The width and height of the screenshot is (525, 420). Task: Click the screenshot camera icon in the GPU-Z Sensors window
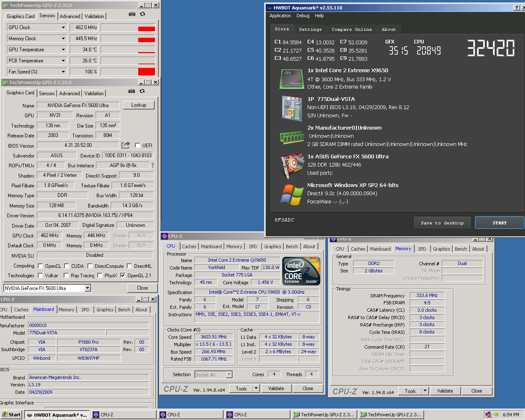132,14
